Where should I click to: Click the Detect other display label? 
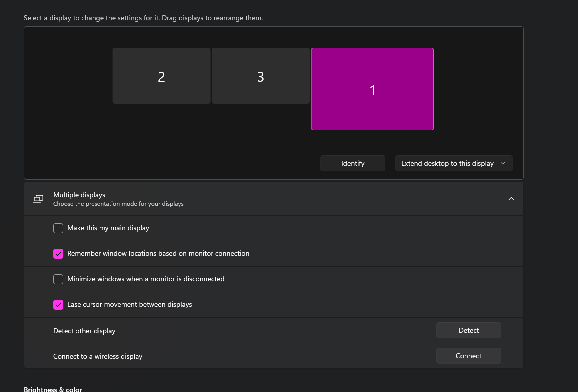84,331
